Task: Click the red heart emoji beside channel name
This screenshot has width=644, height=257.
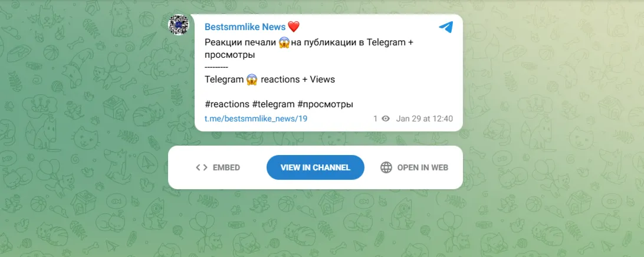Action: [294, 27]
